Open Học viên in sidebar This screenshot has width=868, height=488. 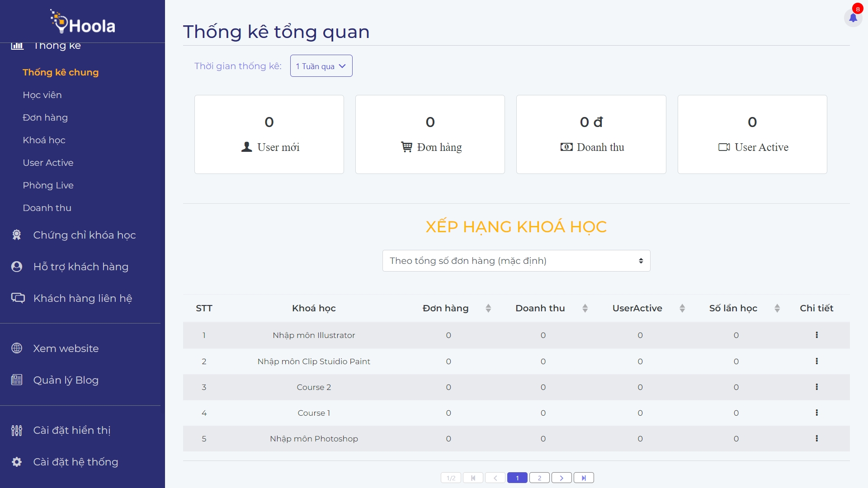tap(42, 95)
